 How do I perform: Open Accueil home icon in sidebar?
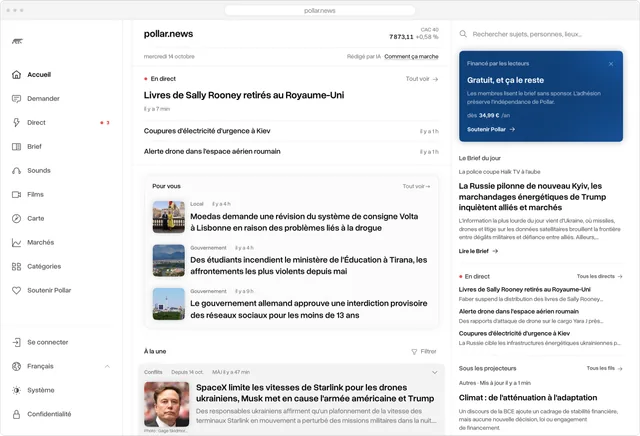[x=16, y=75]
